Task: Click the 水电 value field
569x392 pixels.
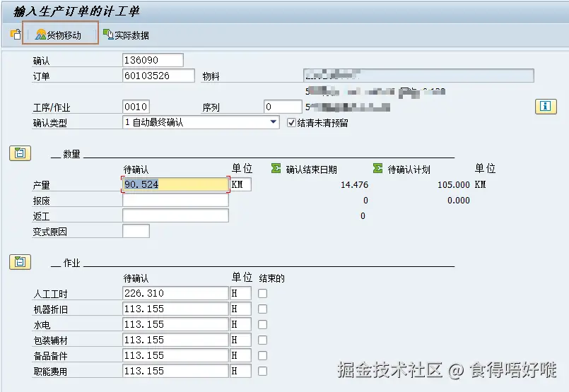Action: click(x=175, y=324)
